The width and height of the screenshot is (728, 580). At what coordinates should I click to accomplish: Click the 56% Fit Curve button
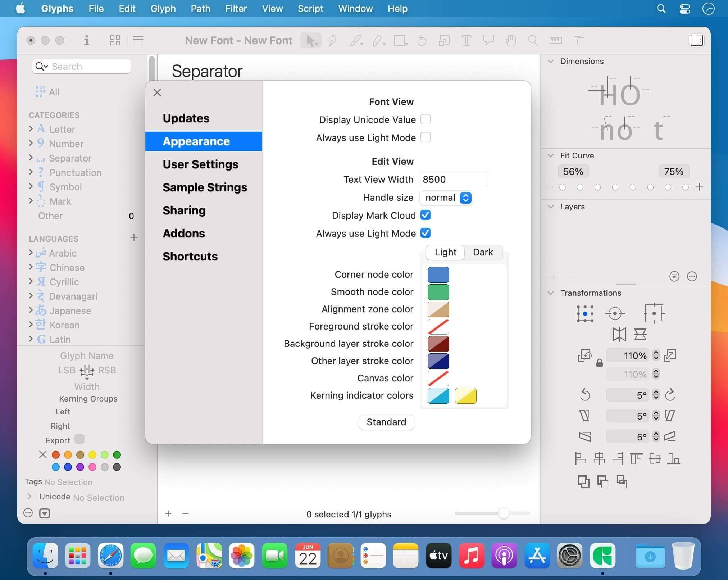point(573,172)
